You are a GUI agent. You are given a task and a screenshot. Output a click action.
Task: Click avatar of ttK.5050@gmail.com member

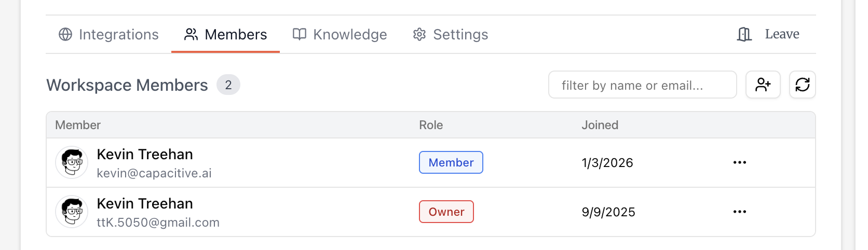(x=72, y=212)
